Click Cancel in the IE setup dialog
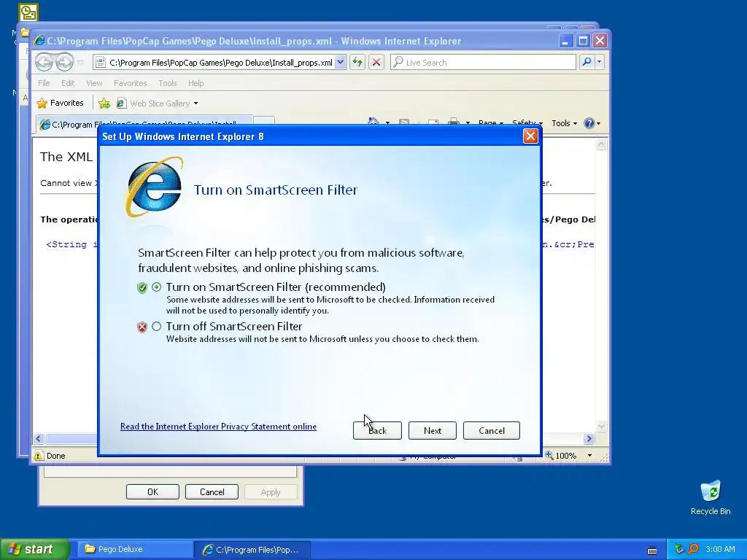The height and width of the screenshot is (560, 747). tap(491, 430)
